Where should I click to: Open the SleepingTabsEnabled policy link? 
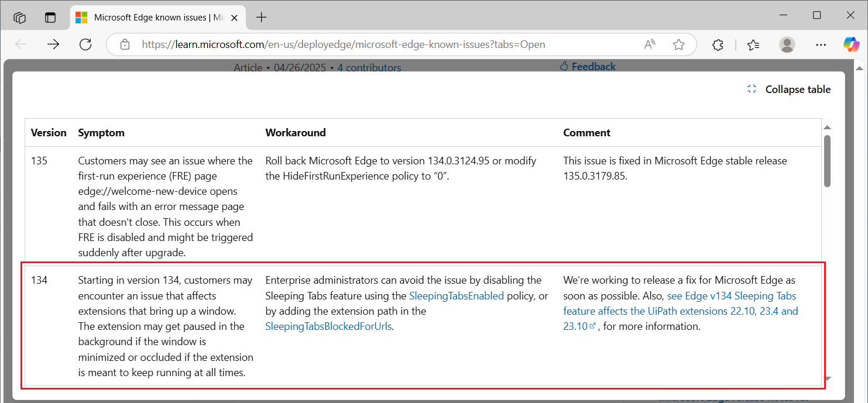[x=457, y=296]
